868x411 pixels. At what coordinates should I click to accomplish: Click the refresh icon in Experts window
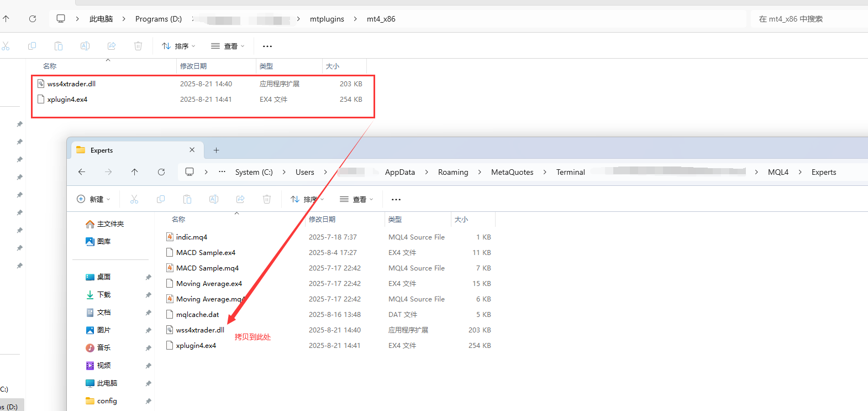[x=161, y=172]
